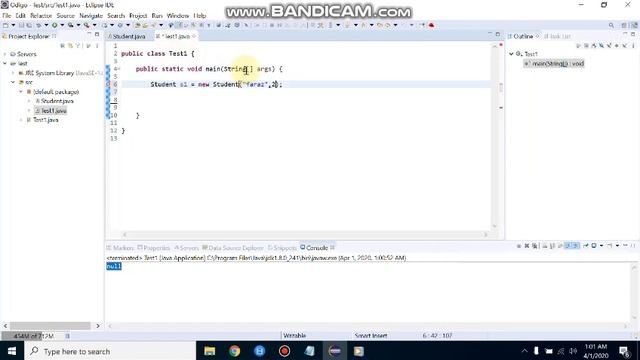Image resolution: width=640 pixels, height=360 pixels.
Task: Open the Edit menu
Action: [20, 16]
